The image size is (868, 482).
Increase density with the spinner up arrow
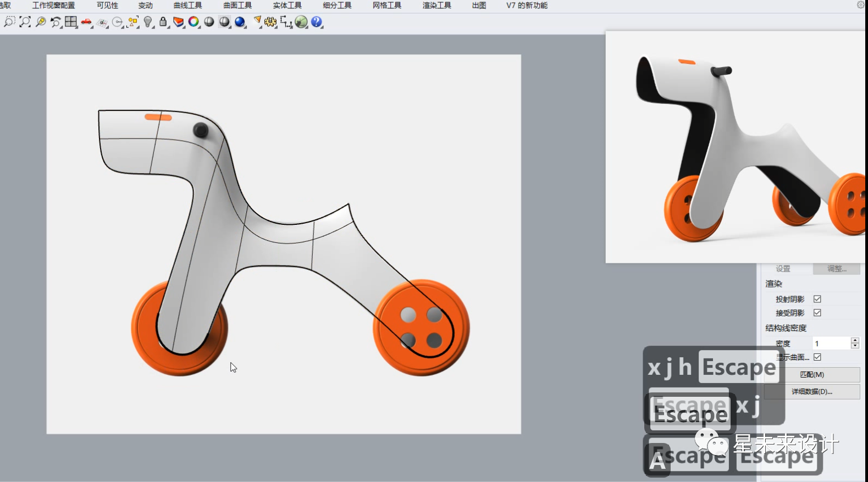[x=855, y=340]
